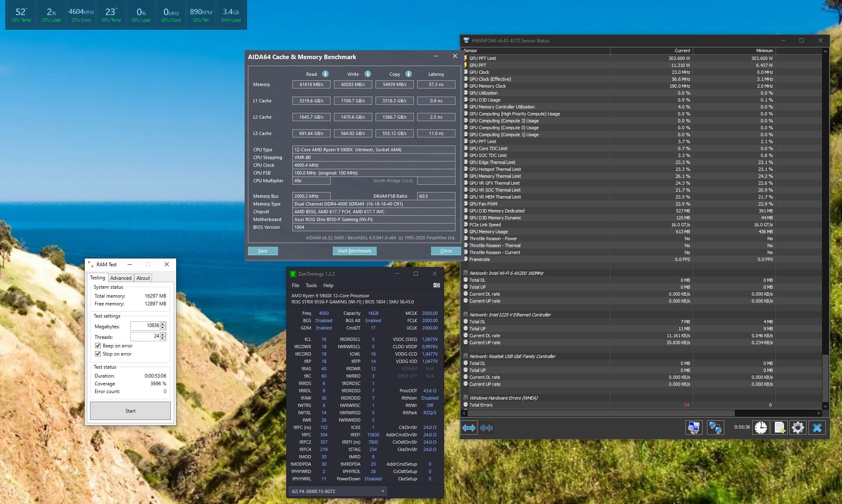Take a screenshot with ZenTimings camera icon
Image resolution: width=842 pixels, height=504 pixels.
[436, 285]
